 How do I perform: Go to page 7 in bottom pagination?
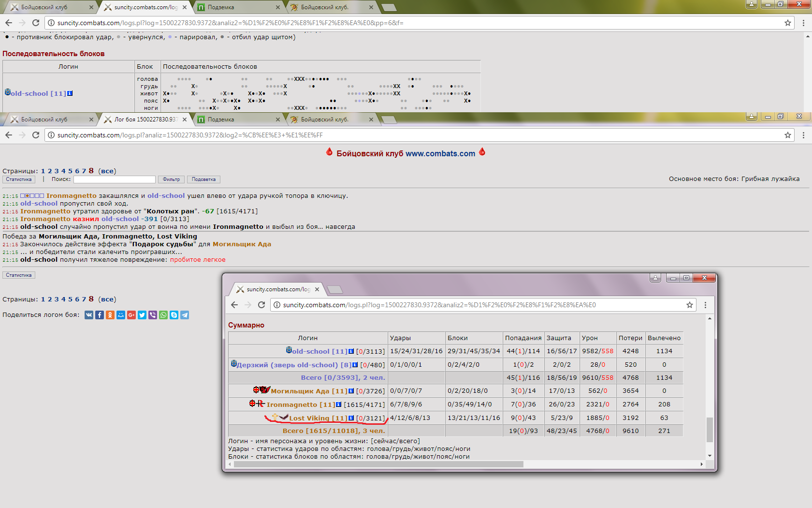click(84, 299)
